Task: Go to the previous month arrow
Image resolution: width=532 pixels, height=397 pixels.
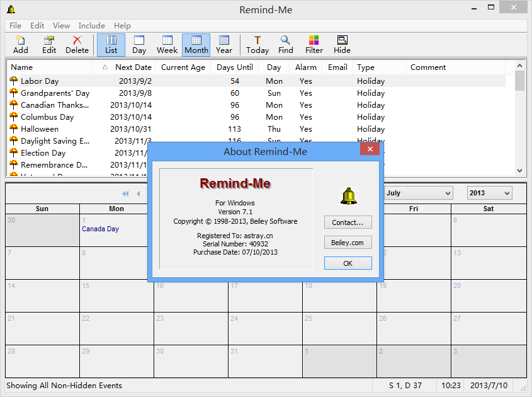Action: (x=138, y=193)
